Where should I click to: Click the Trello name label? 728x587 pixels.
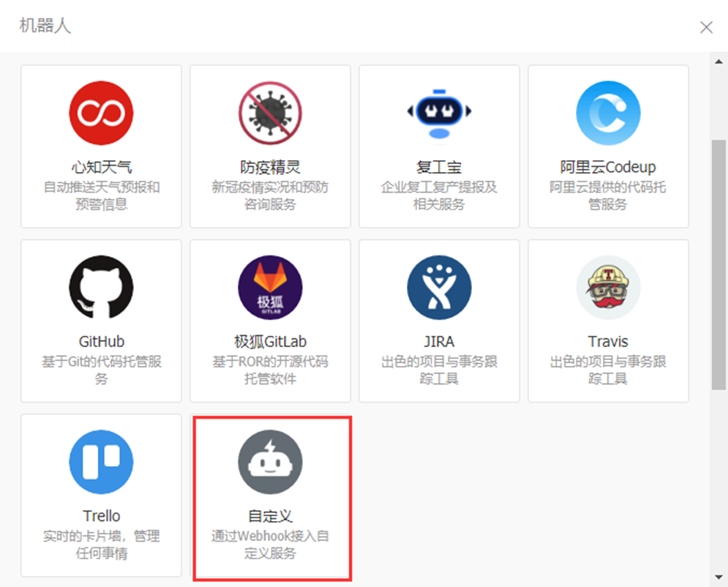click(x=101, y=516)
